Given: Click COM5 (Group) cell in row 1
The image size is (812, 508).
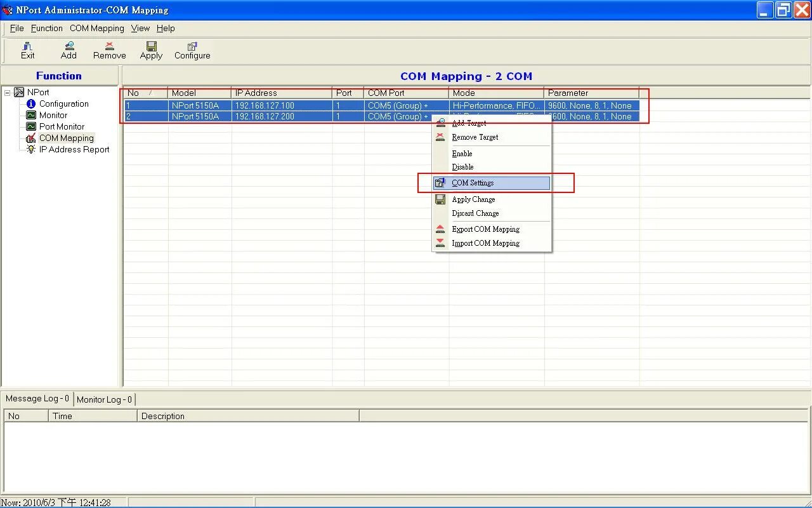Looking at the screenshot, I should [406, 105].
